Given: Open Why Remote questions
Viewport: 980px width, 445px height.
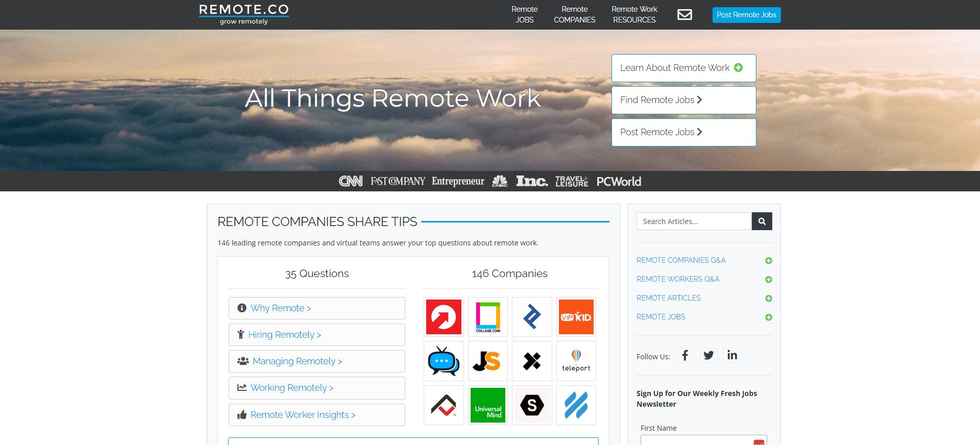Looking at the screenshot, I should click(x=317, y=308).
